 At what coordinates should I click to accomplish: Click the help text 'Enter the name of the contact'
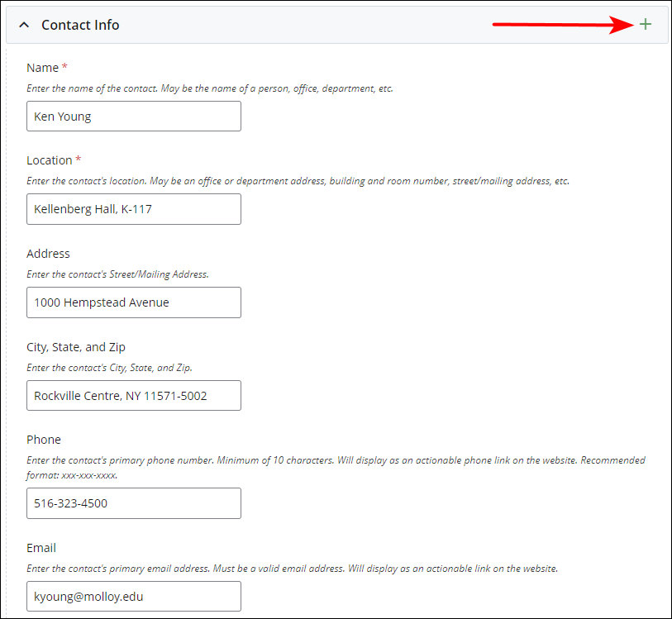pyautogui.click(x=210, y=88)
